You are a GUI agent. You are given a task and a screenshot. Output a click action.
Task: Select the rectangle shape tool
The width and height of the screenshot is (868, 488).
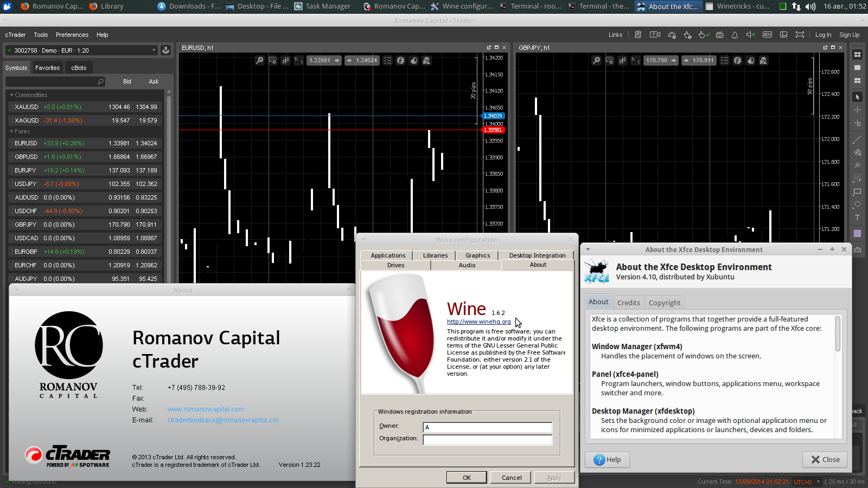857,191
